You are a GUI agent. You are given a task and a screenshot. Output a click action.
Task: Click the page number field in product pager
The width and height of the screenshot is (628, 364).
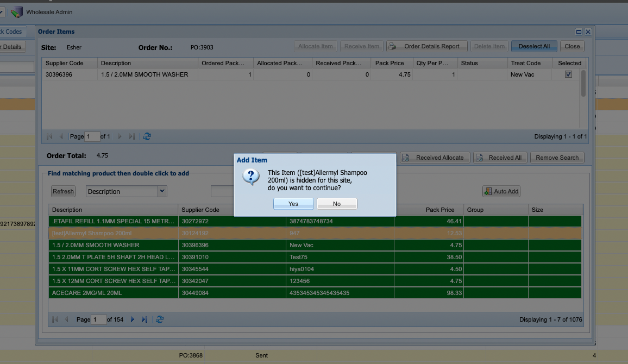coord(98,319)
